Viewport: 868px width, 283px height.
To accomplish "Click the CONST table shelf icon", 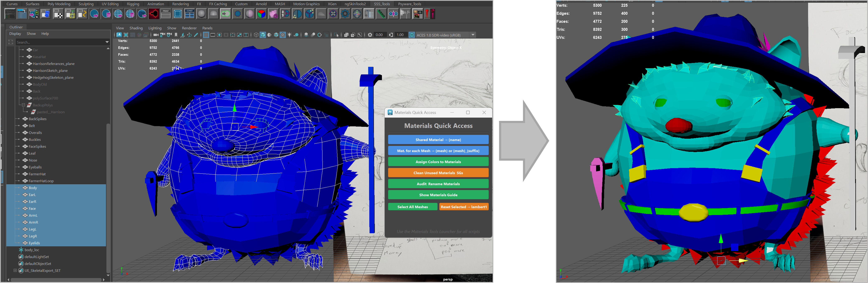I will (x=190, y=14).
